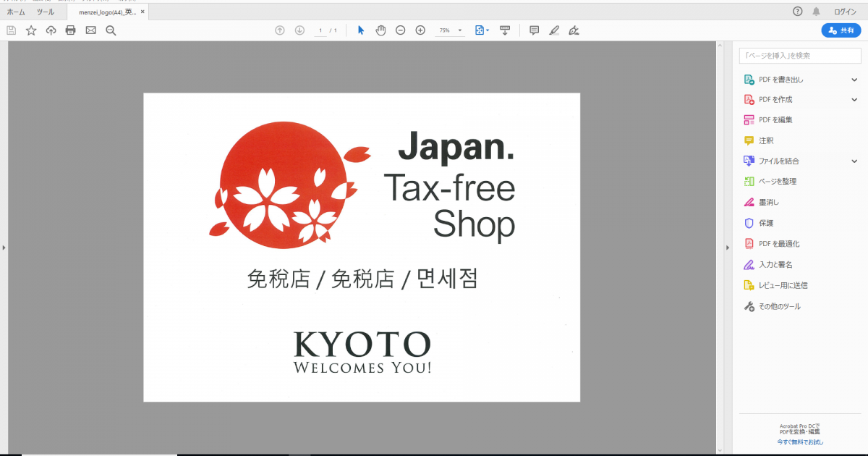Screen dimensions: 868x456
Task: Expand the ファイルを結合 options
Action: pyautogui.click(x=854, y=161)
